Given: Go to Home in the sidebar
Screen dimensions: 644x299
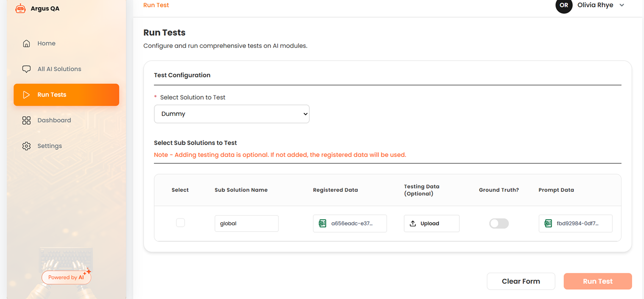Looking at the screenshot, I should [x=66, y=43].
